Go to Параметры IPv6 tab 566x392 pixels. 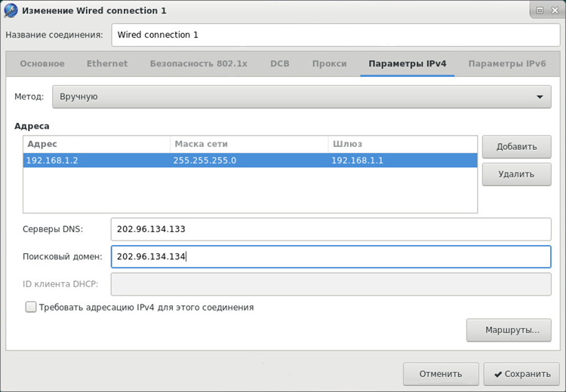(506, 64)
